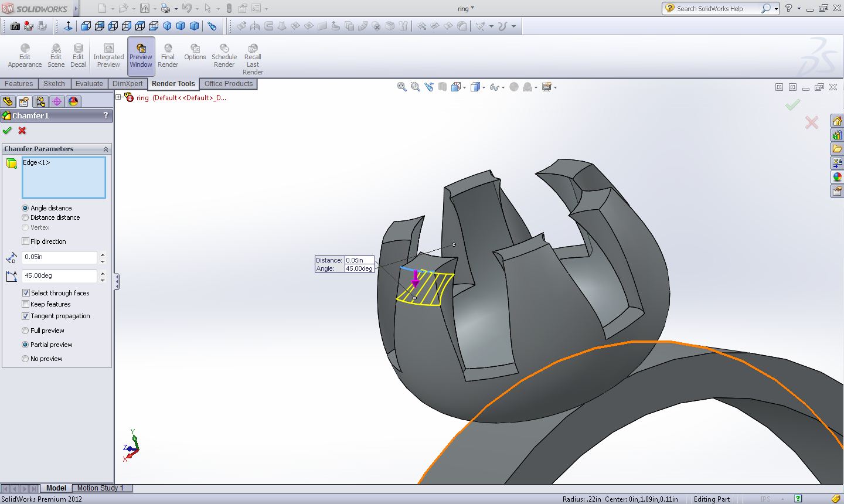This screenshot has height=504, width=844.
Task: Click the Previous View icon
Action: (x=429, y=87)
